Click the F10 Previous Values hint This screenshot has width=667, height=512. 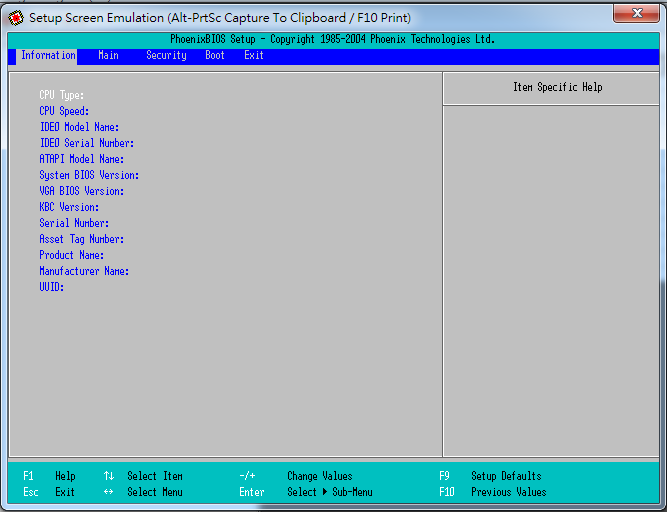(x=493, y=492)
